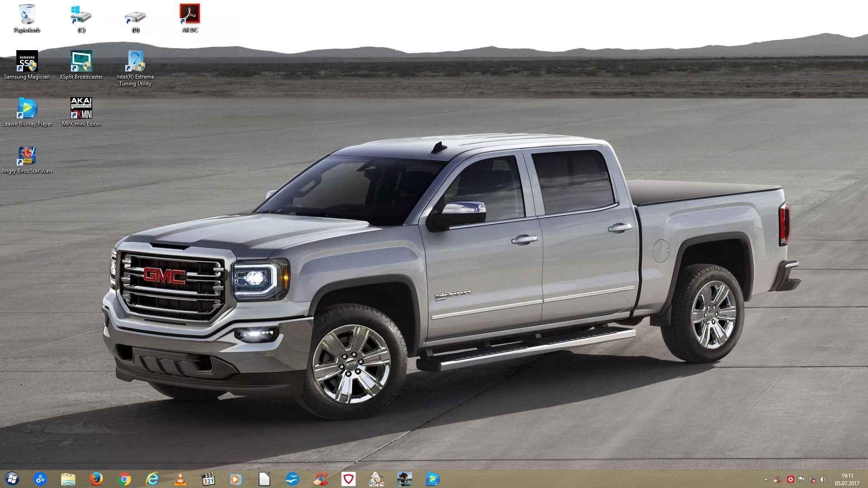
Task: Launch the Leawo Blu-ray Player desktop shortcut
Action: pos(27,108)
